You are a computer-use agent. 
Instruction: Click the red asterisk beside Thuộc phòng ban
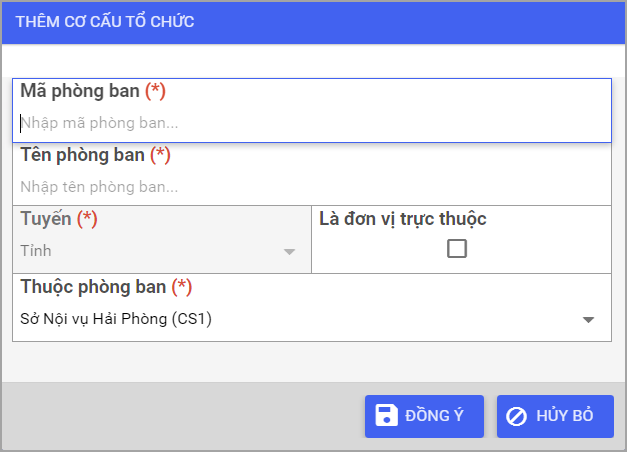pos(181,287)
